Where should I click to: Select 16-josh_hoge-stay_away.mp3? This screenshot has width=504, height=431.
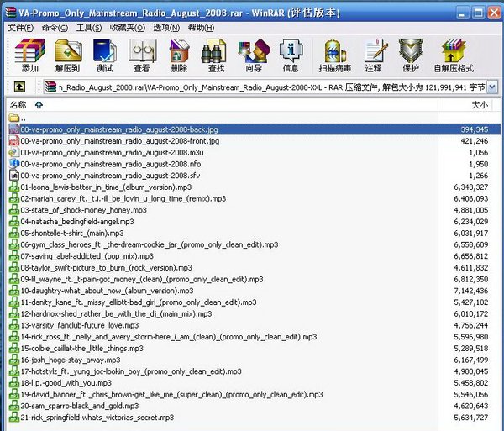pyautogui.click(x=71, y=360)
